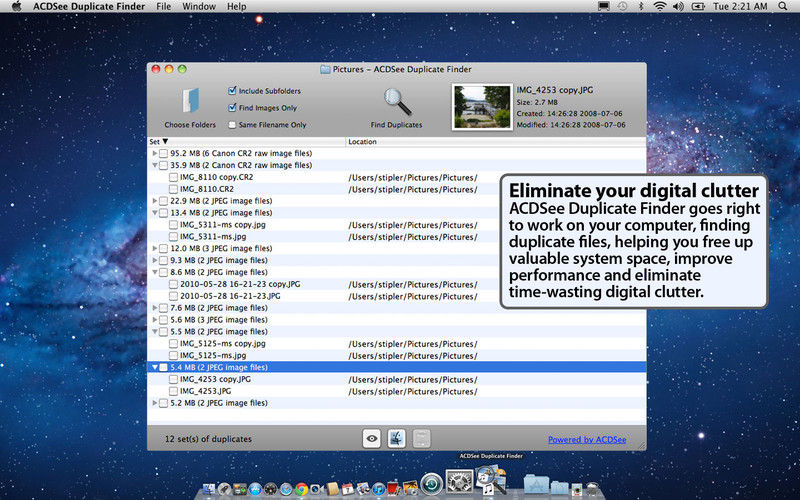Select the 5.2 MB (2 JPEG image files) row
Screen dimensions: 800x500
[396, 403]
